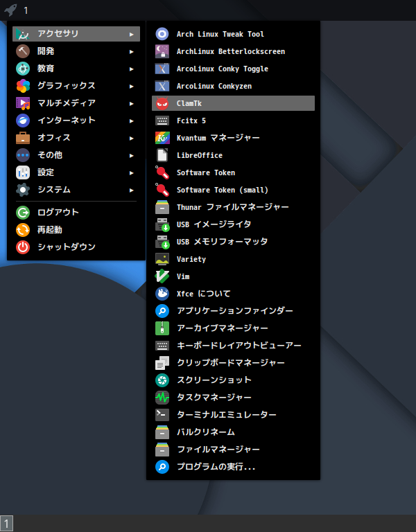Click the タスクマネージャー pulse icon
This screenshot has width=416, height=532.
pyautogui.click(x=162, y=398)
